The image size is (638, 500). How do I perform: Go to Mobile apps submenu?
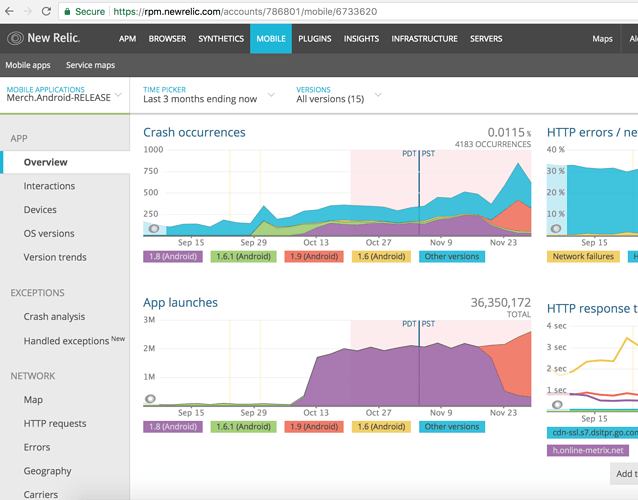point(28,65)
